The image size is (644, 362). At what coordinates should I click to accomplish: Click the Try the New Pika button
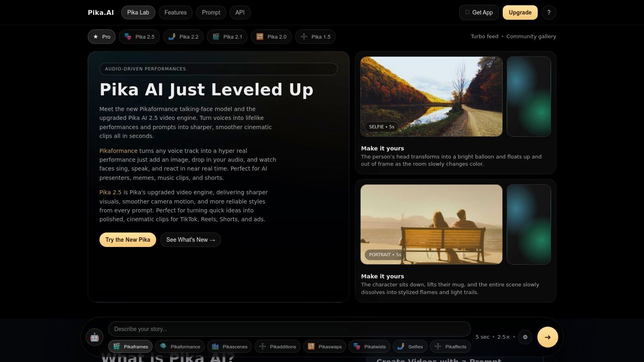(x=128, y=240)
